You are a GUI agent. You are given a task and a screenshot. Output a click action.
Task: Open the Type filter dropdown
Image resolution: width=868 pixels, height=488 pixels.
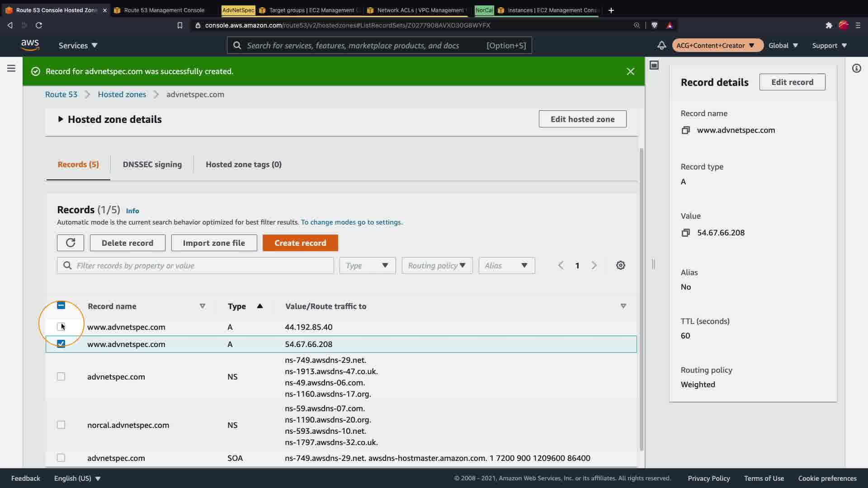(367, 265)
